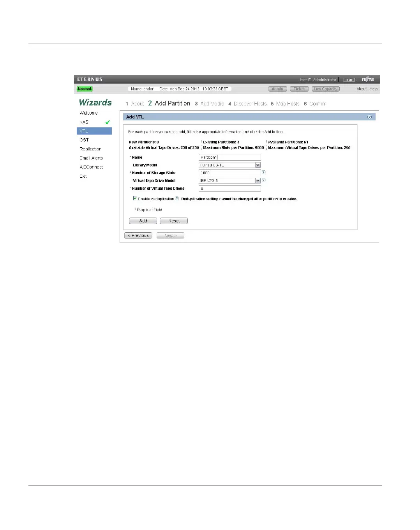This screenshot has height=530, width=420.
Task: Click the Reset button
Action: pyautogui.click(x=174, y=221)
